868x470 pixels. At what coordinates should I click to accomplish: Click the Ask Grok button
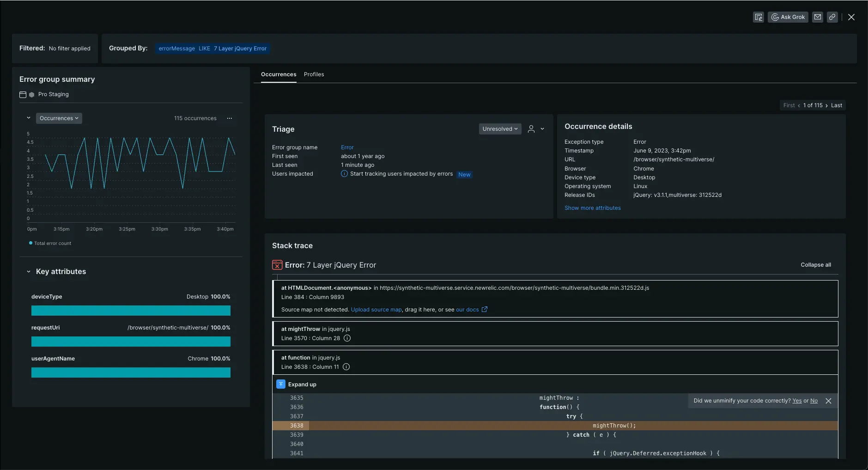point(788,17)
